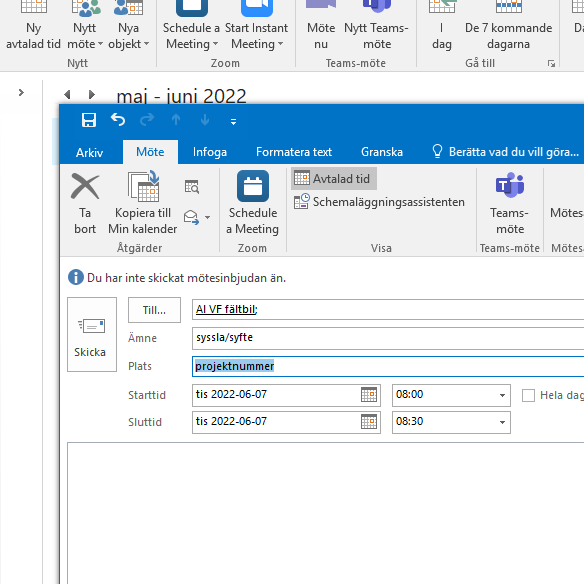Save the meeting with the floppy disk icon
This screenshot has height=584, width=584.
(89, 120)
